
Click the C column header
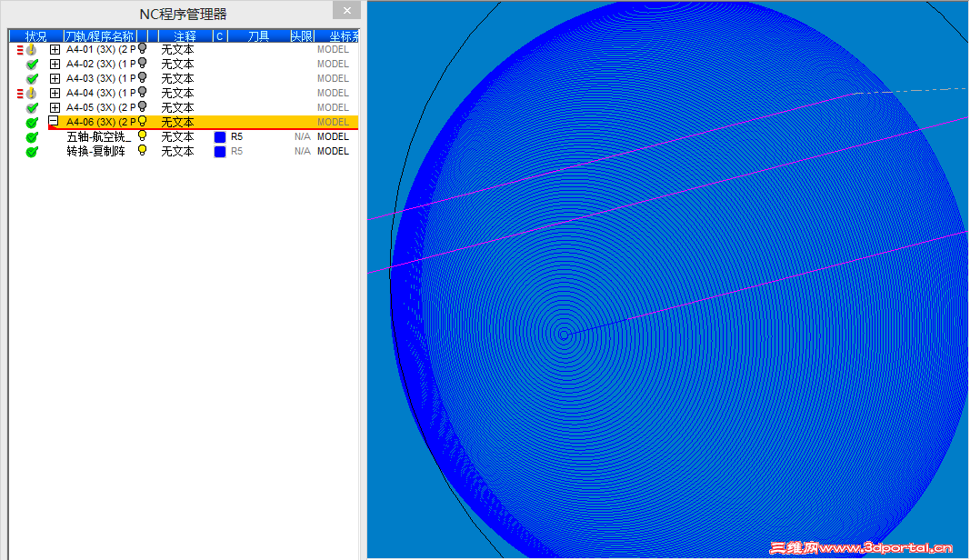pos(220,35)
